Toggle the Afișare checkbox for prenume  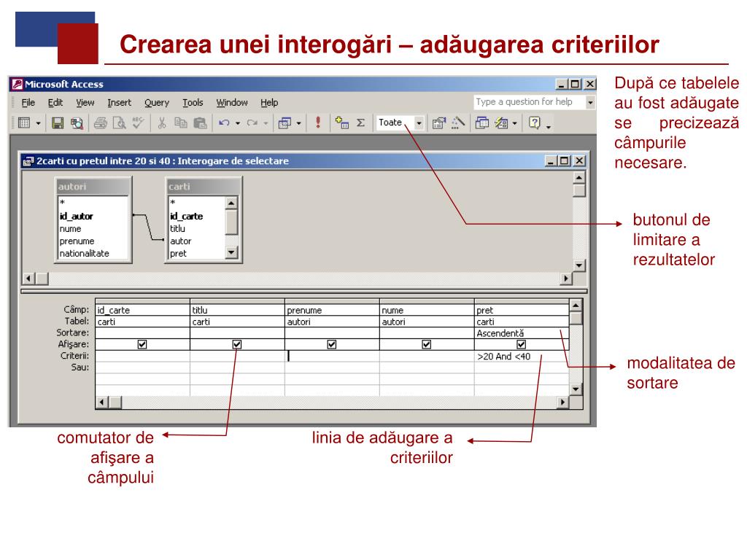[332, 344]
